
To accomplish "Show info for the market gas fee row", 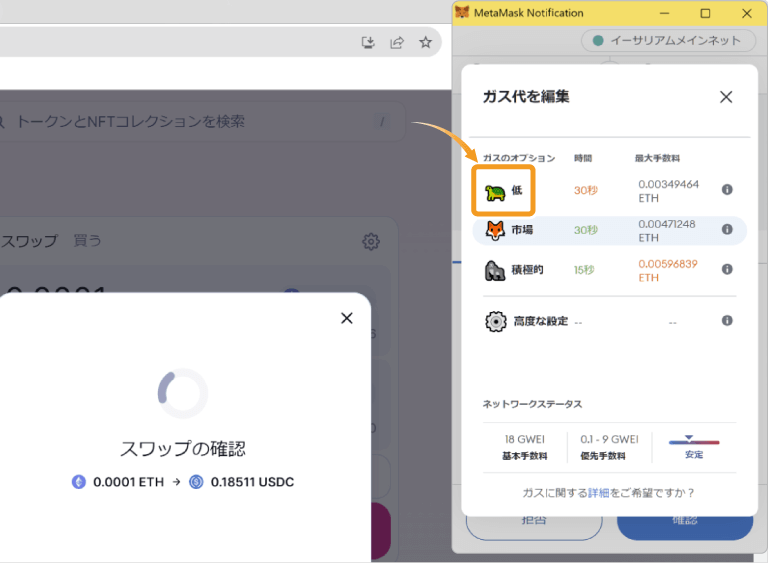I will (x=727, y=229).
